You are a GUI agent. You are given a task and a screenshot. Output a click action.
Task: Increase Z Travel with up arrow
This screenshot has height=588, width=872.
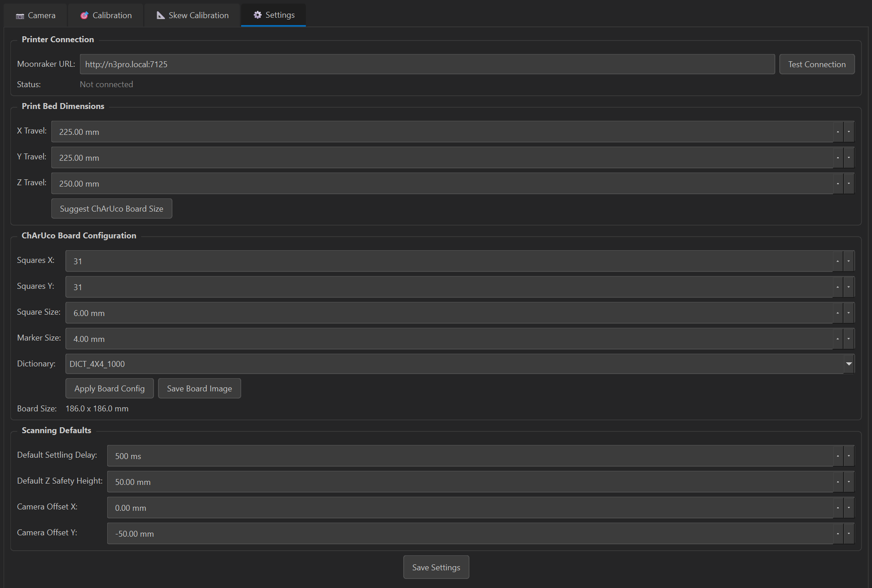pyautogui.click(x=838, y=183)
